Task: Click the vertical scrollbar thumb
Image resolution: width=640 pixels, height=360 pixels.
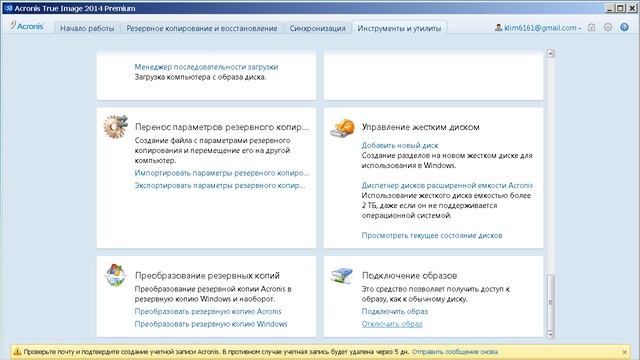Action: tap(551, 302)
